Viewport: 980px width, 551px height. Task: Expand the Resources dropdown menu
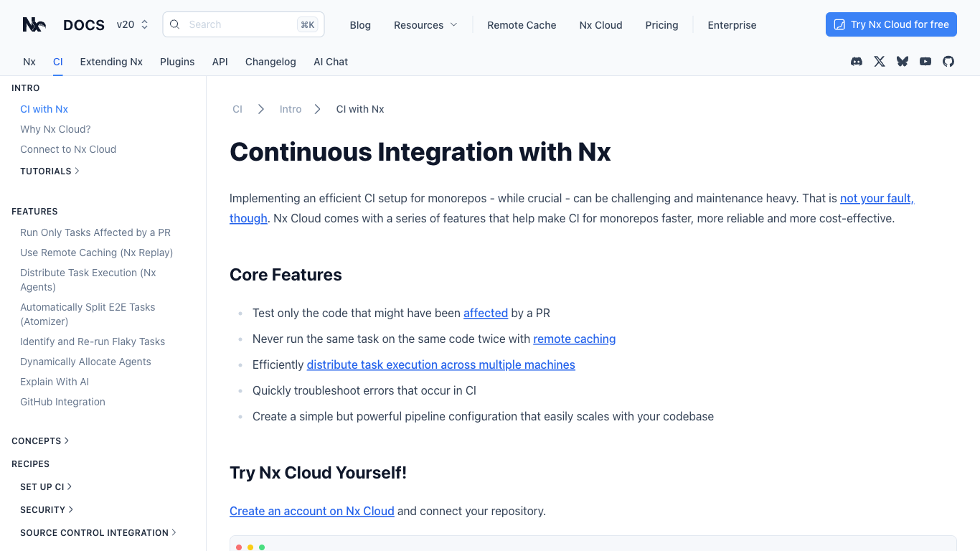(425, 25)
